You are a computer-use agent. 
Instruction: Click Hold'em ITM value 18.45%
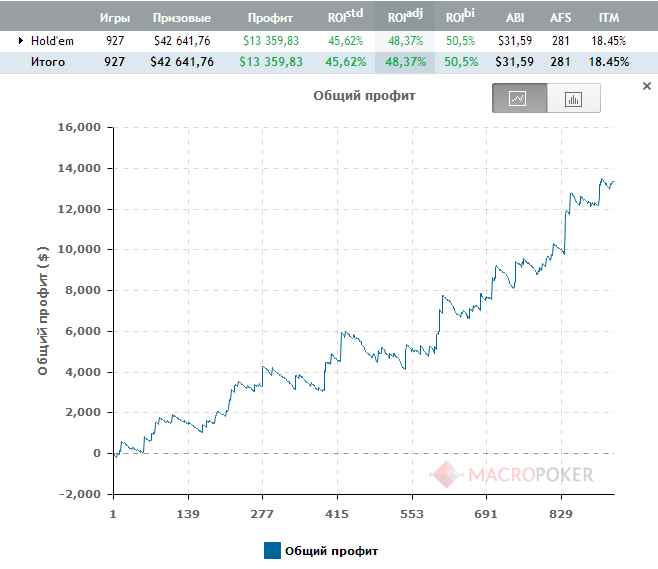point(608,41)
